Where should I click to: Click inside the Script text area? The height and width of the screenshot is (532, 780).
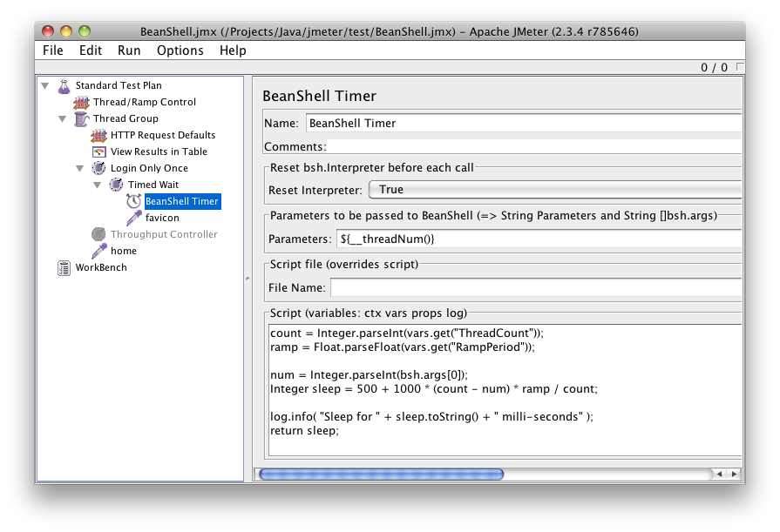(505, 390)
